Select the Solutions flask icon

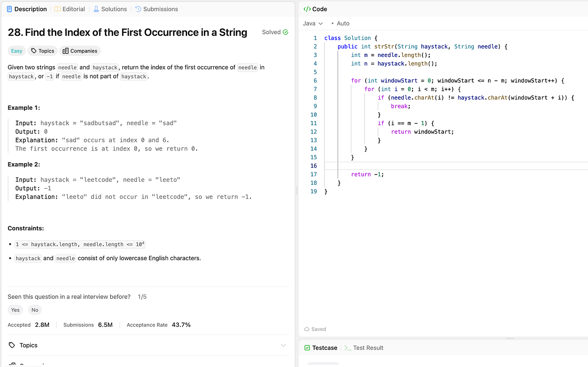[x=97, y=9]
